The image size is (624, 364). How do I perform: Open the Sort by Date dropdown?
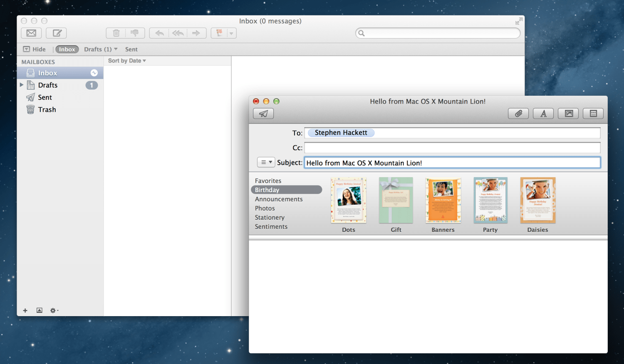127,61
